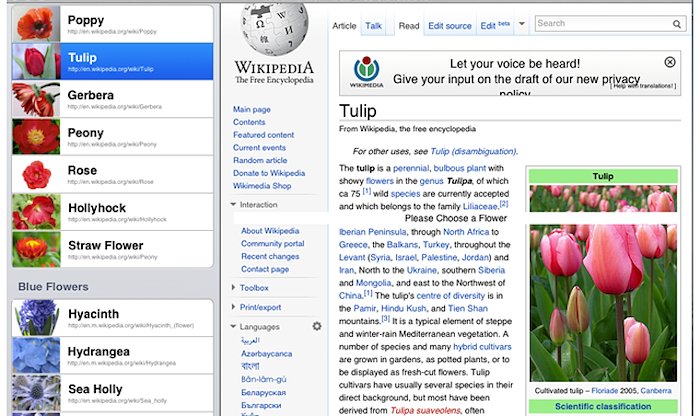700x416 pixels.
Task: Click the search magnifier icon
Action: coord(677,24)
